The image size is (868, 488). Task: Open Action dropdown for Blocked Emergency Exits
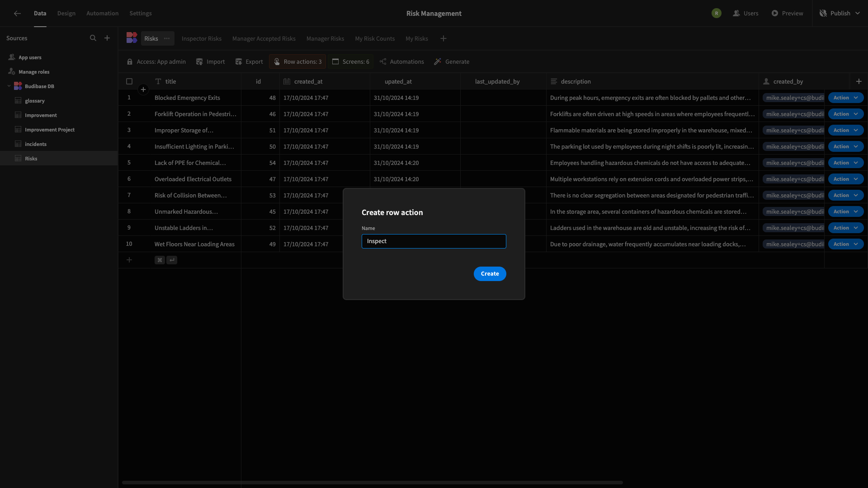[846, 98]
